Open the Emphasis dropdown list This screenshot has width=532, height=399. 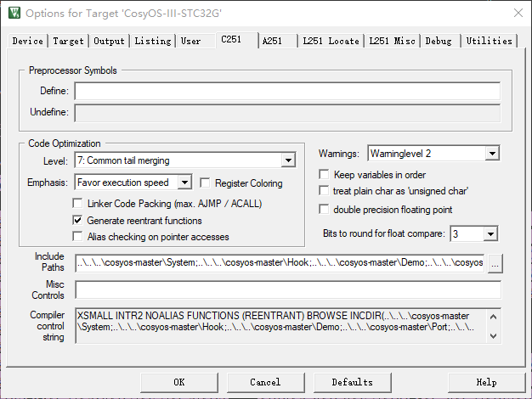click(184, 183)
